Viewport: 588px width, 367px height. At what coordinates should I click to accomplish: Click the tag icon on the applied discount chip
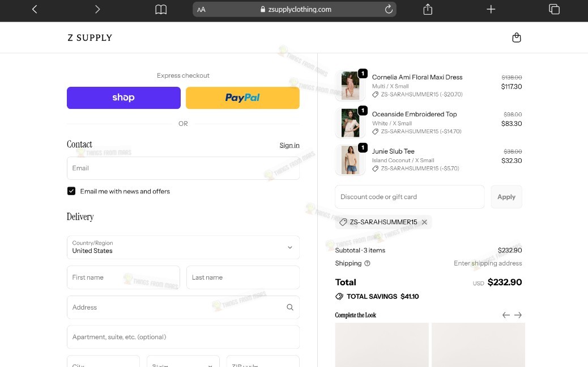(x=343, y=222)
